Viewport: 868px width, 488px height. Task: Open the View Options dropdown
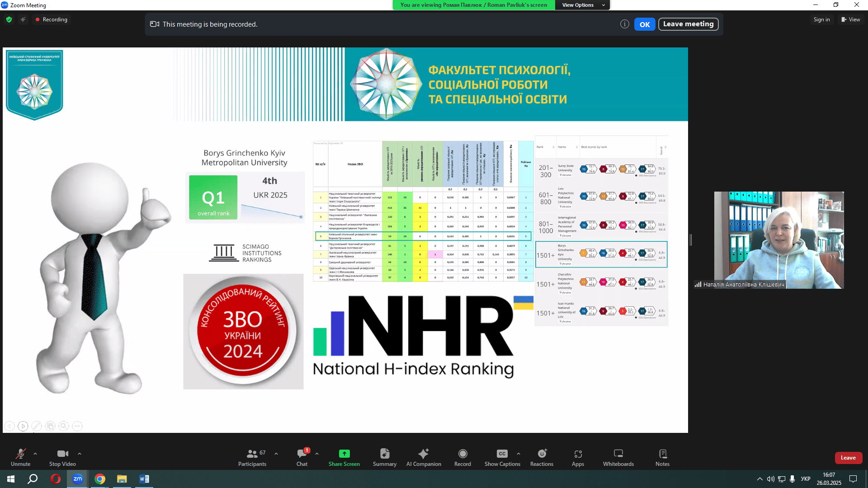[582, 5]
